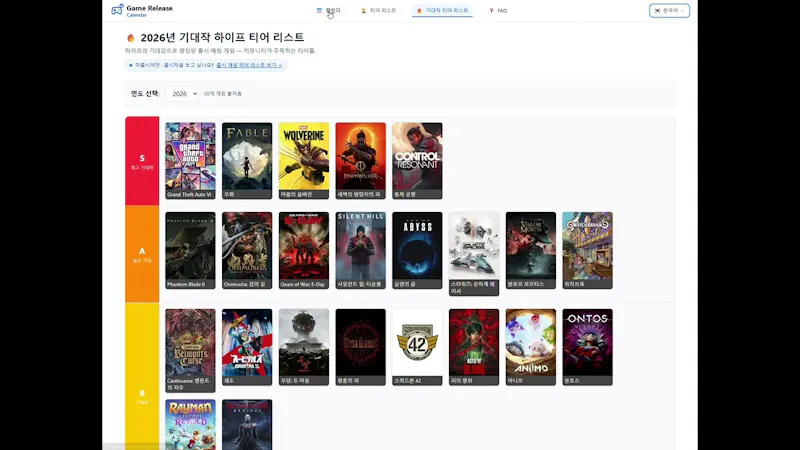Click the yellow B tier label
800x450 pixels.
[x=142, y=376]
